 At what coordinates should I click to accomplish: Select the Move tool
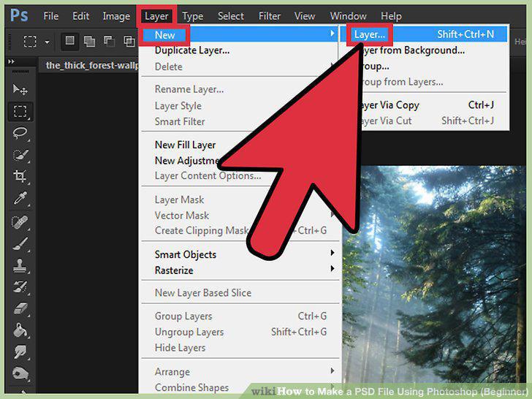click(x=20, y=90)
